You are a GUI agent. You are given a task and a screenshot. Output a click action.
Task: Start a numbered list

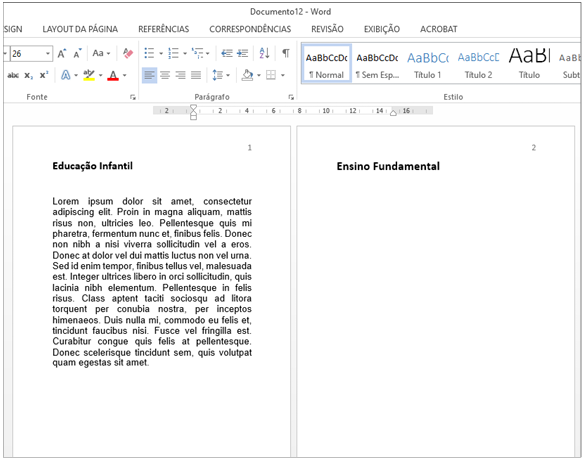173,53
